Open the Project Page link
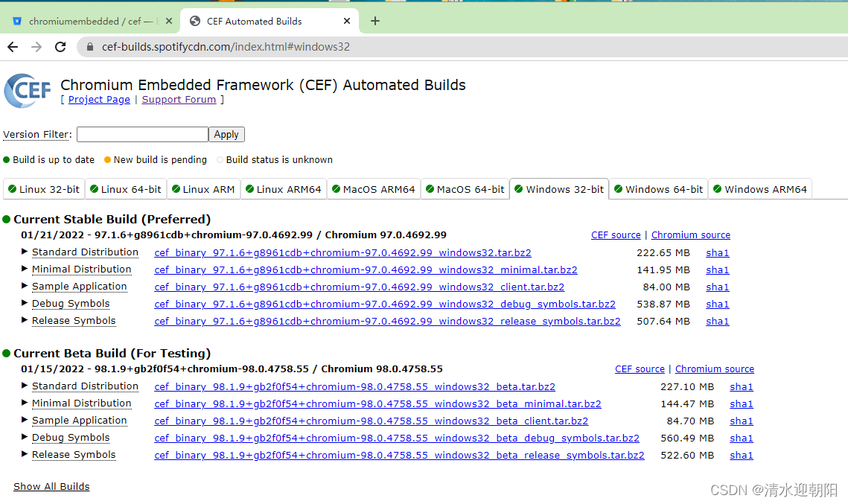This screenshot has width=848, height=504. [x=99, y=99]
